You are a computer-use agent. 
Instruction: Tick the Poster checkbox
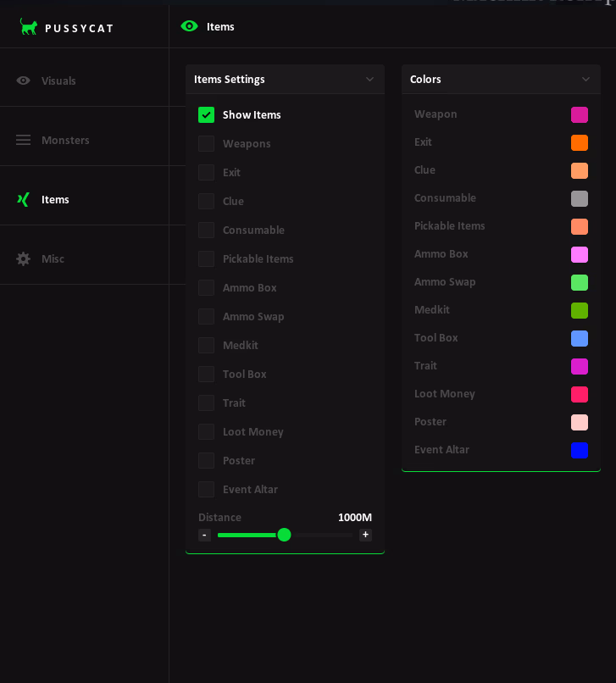pyautogui.click(x=206, y=460)
